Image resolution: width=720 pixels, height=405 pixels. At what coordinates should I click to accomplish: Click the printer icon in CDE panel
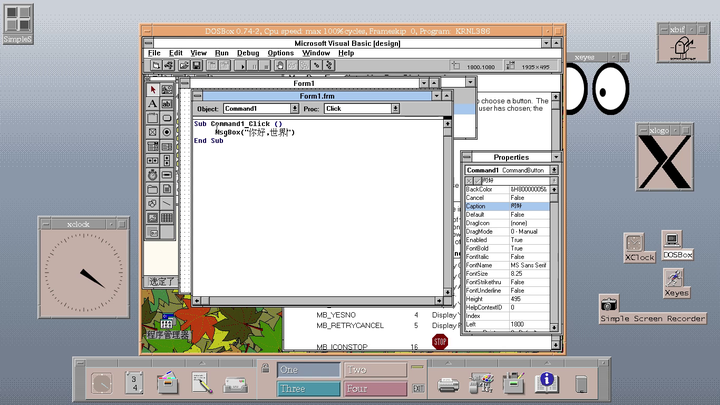tap(448, 382)
